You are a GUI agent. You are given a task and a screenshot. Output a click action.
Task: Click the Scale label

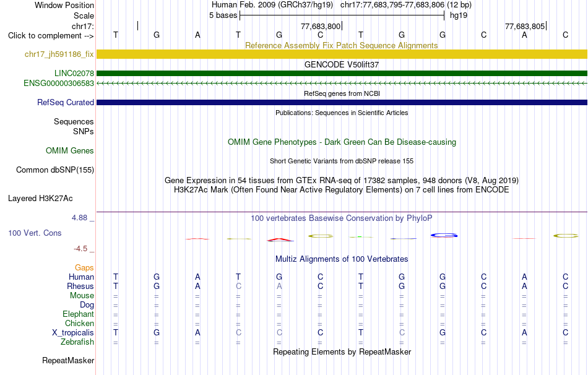84,15
